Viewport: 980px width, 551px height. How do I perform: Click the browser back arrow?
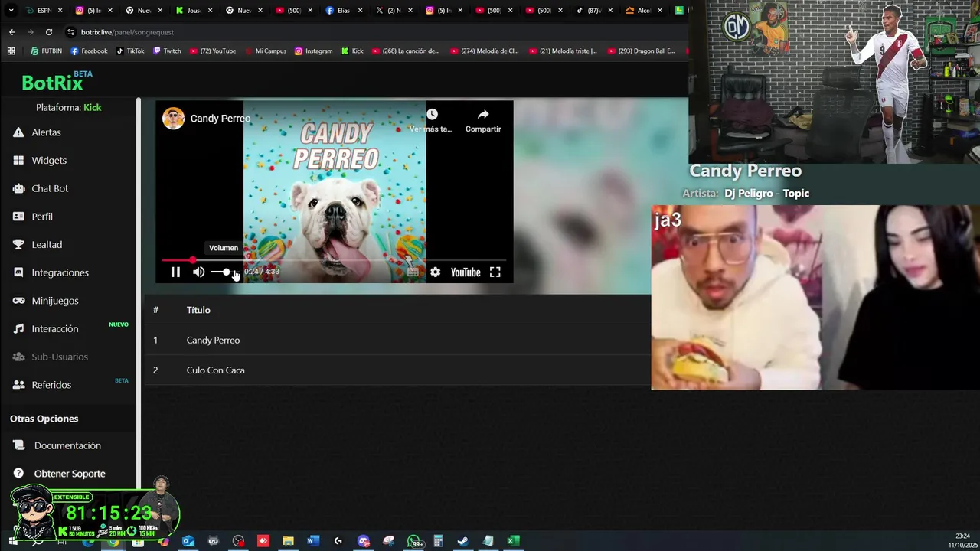[x=11, y=32]
